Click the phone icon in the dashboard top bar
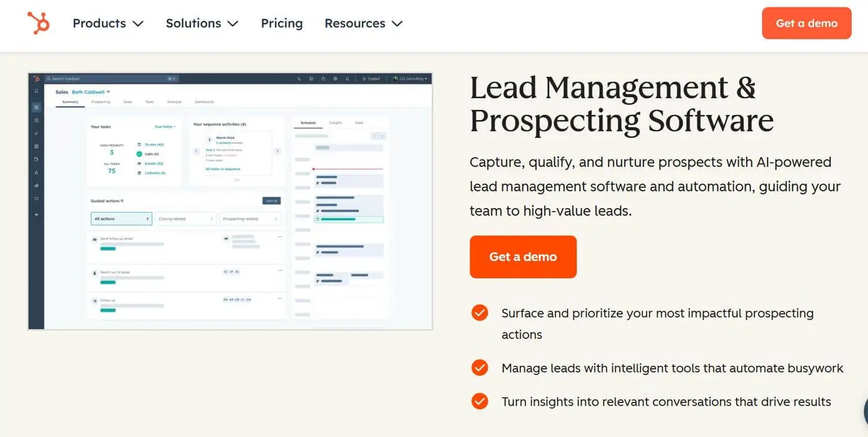Screen dimensions: 868x437 pos(299,79)
